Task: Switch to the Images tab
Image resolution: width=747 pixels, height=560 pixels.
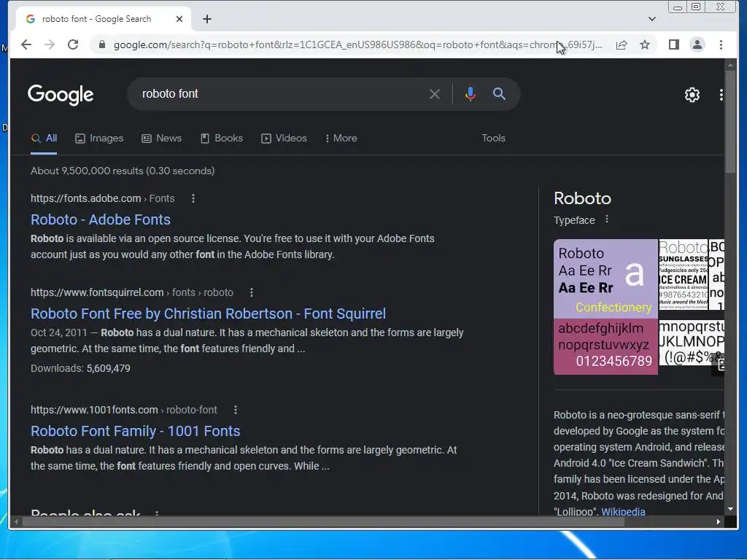Action: 99,139
